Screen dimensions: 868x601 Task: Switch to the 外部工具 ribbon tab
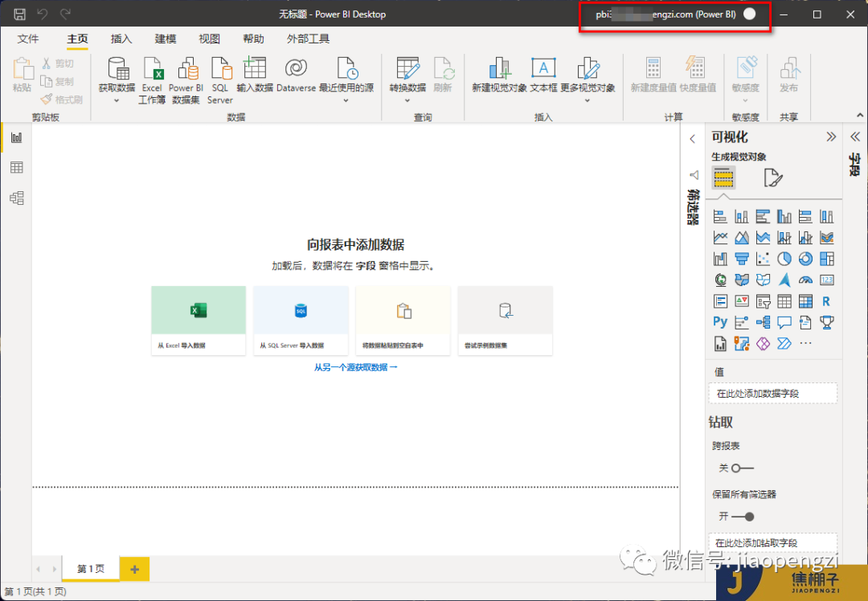click(309, 39)
